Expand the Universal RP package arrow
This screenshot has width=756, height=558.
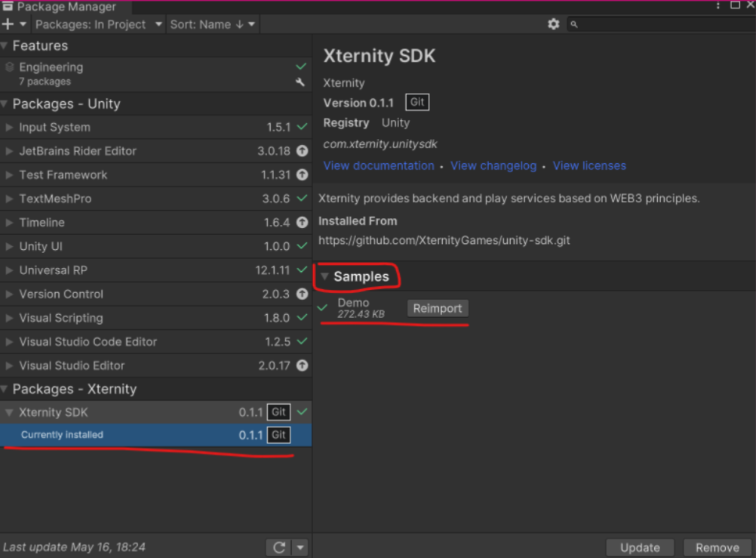click(x=9, y=270)
